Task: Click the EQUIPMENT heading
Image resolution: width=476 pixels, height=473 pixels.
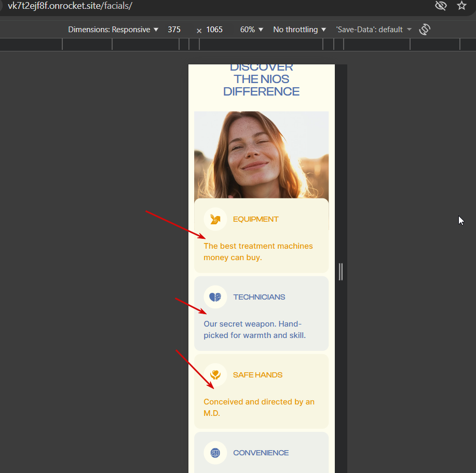Action: [255, 219]
